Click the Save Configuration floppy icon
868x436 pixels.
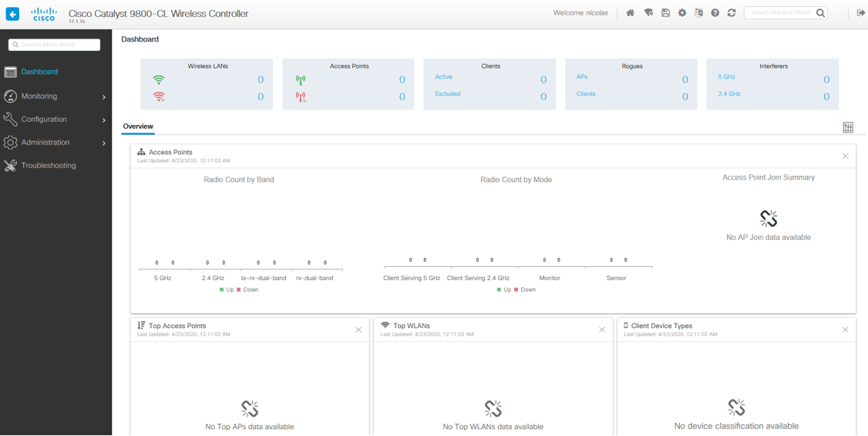click(665, 13)
